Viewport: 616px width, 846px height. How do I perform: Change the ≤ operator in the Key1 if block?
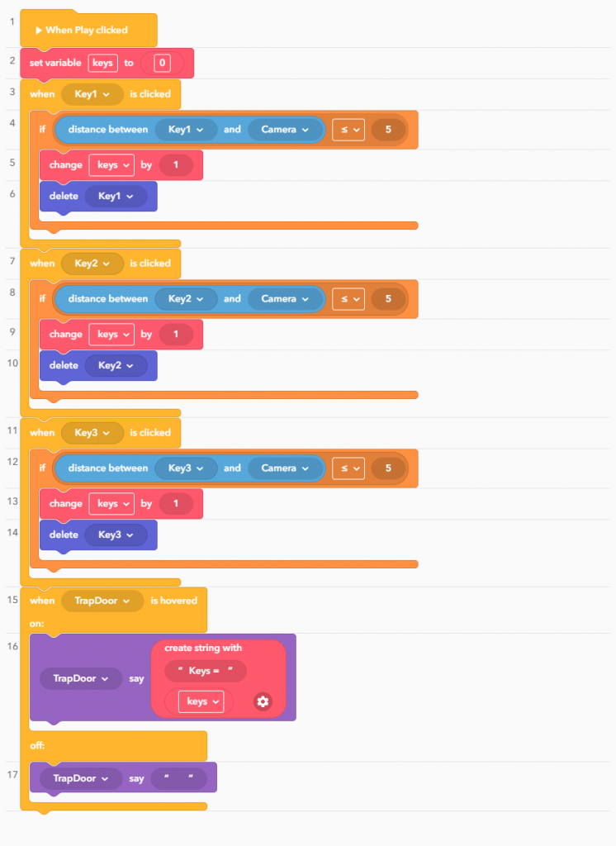348,129
